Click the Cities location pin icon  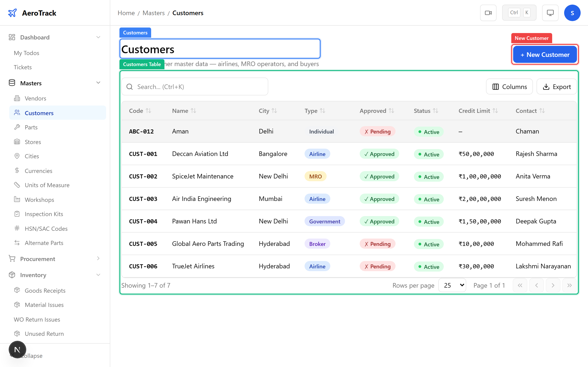point(17,156)
